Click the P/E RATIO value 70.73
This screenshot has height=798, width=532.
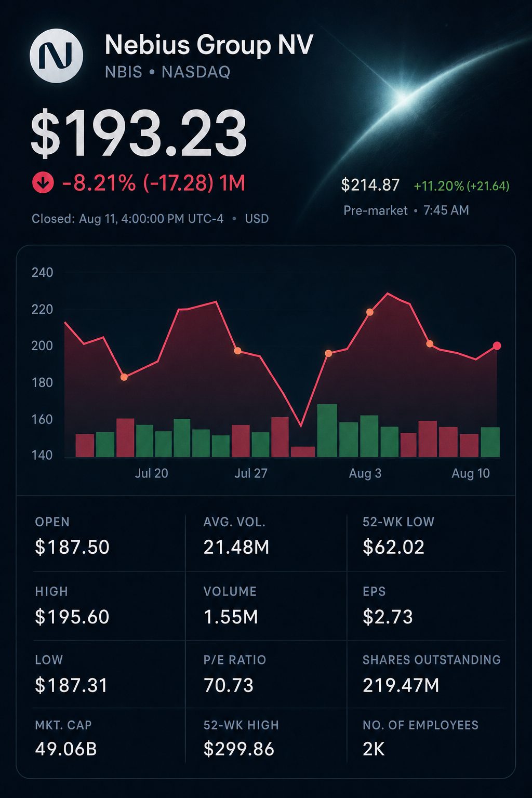[x=229, y=685]
